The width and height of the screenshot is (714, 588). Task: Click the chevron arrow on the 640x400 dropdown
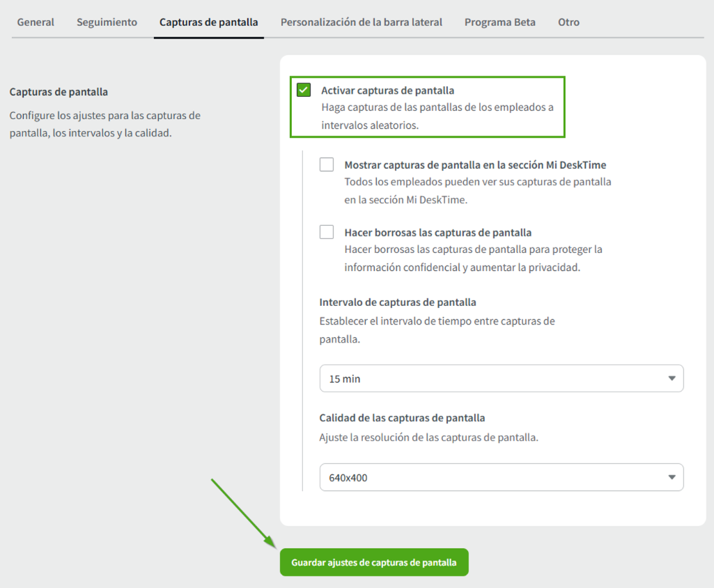pyautogui.click(x=672, y=477)
